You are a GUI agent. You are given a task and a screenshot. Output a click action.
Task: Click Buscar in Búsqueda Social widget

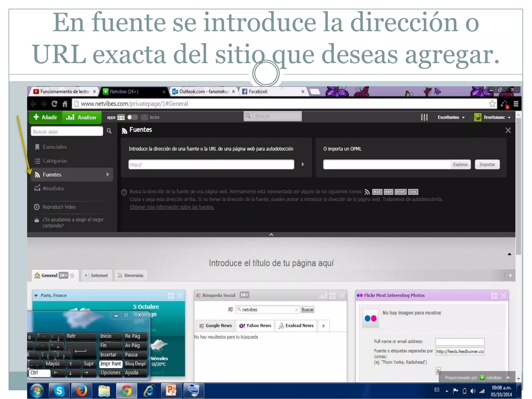click(x=308, y=310)
